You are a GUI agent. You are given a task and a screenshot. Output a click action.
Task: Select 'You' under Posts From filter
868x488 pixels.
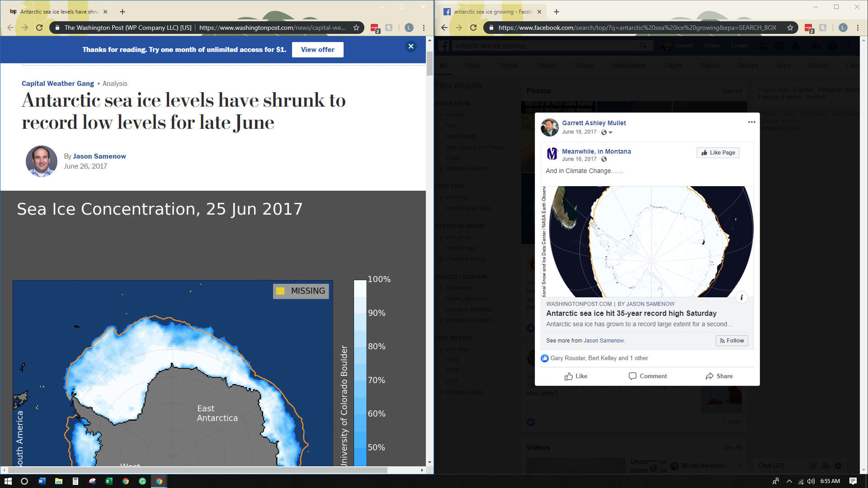(450, 126)
